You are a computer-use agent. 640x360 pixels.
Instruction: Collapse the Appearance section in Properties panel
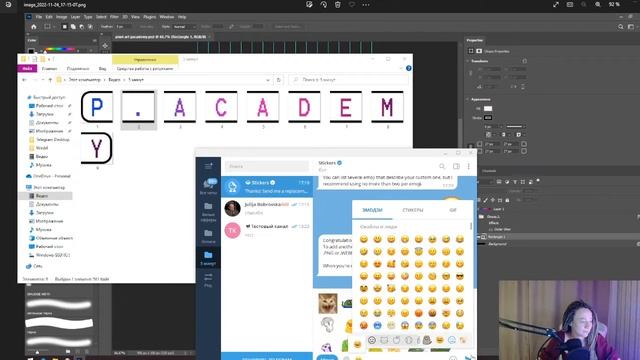tap(468, 99)
